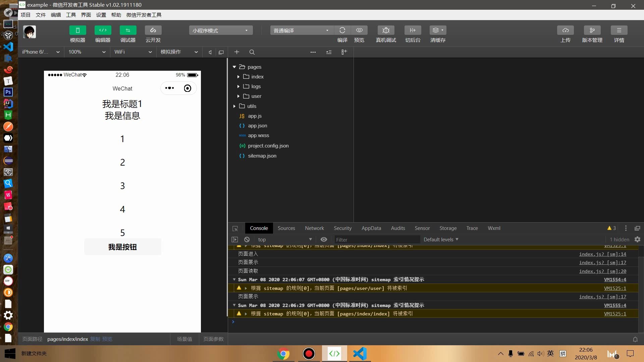Screen dimensions: 644x362
Task: Open the Default levels dropdown
Action: (441, 239)
